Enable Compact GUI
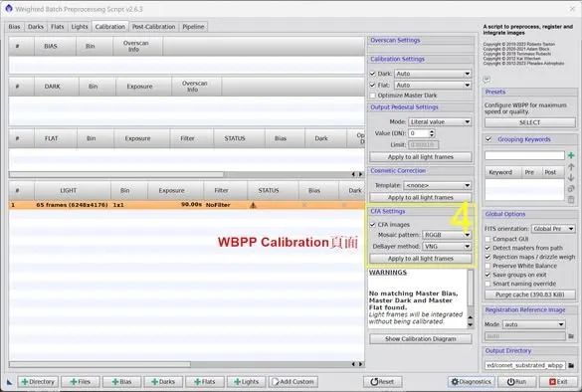The height and width of the screenshot is (392, 582). 487,239
